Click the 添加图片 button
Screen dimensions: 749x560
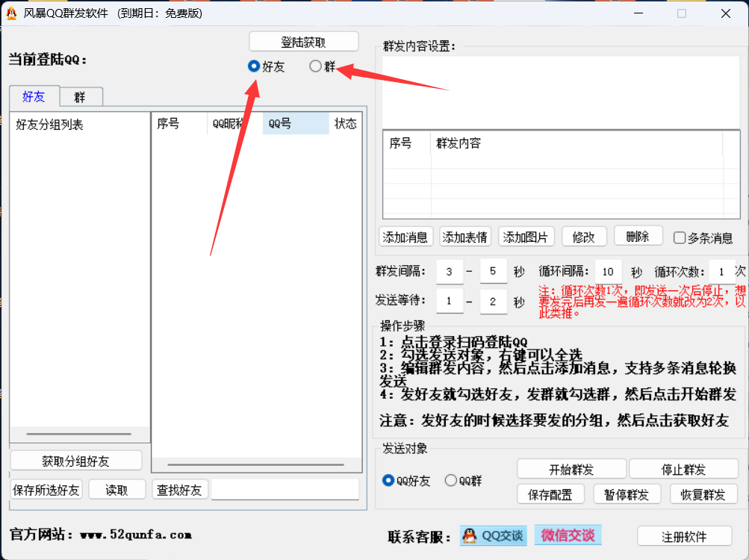[526, 237]
